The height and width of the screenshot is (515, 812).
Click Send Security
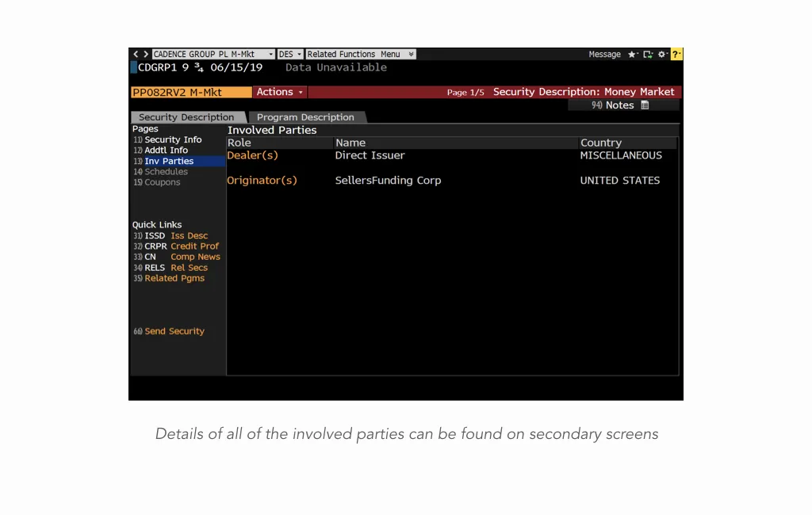point(174,331)
